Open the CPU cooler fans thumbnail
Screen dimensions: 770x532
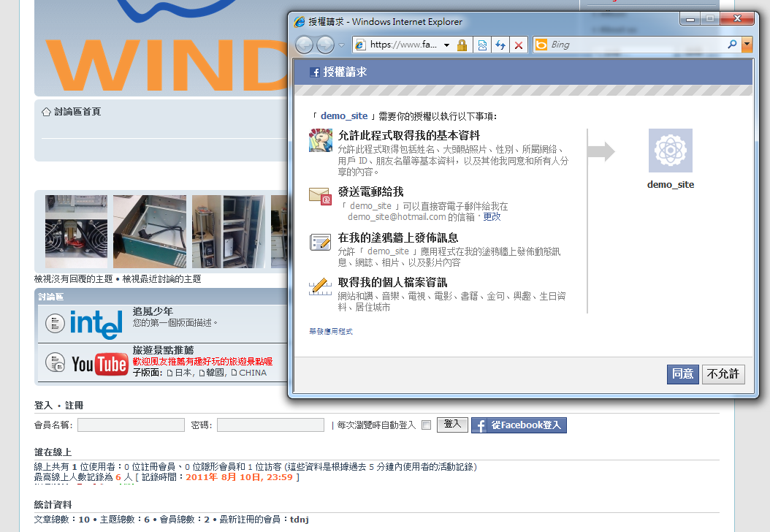click(x=76, y=232)
